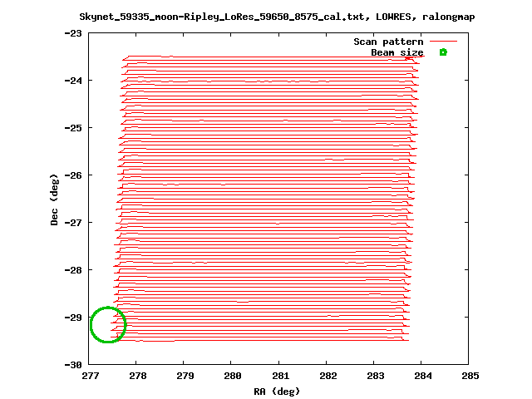
Task: Click the 'Dec (deg)' axis label
Action: tap(54, 199)
